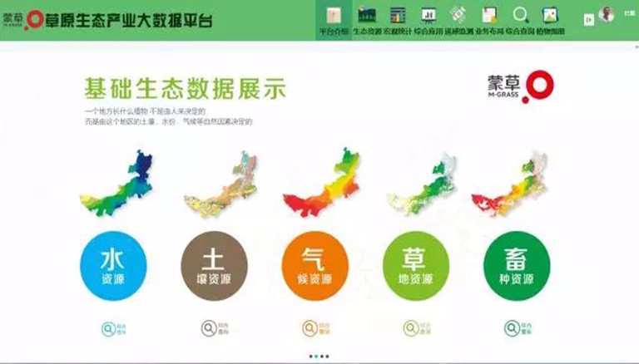The image size is (639, 364).
Task: Open 综合查询 magnifier icon in top bar
Action: click(520, 17)
